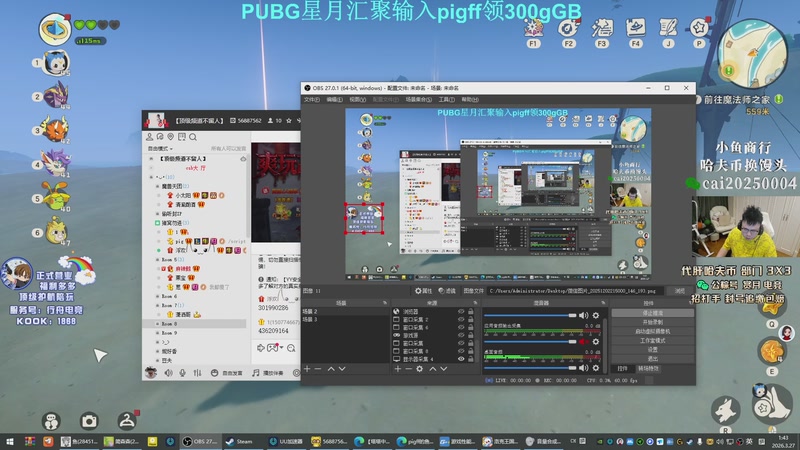The height and width of the screenshot is (450, 800).
Task: Click the 设置 button in OBS controls
Action: pos(653,349)
